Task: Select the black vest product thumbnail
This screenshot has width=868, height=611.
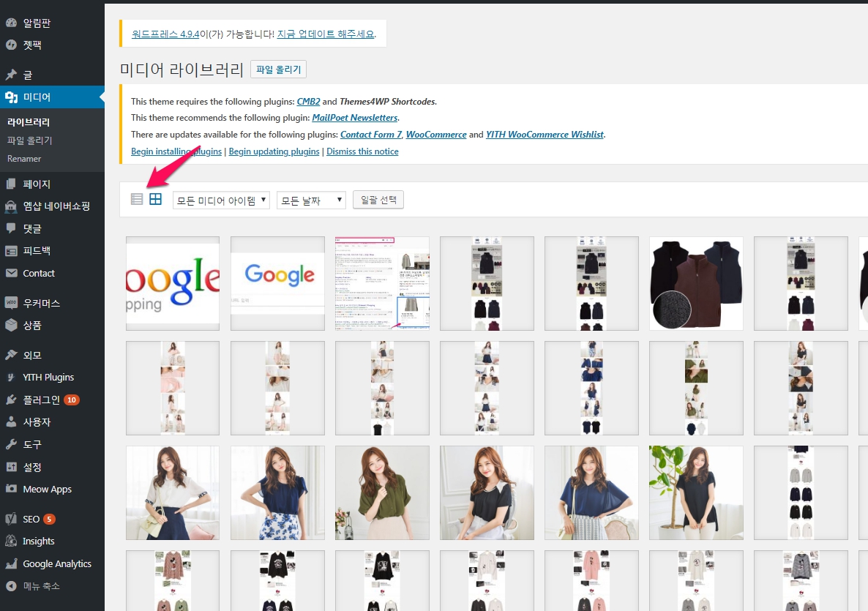Action: pos(696,283)
